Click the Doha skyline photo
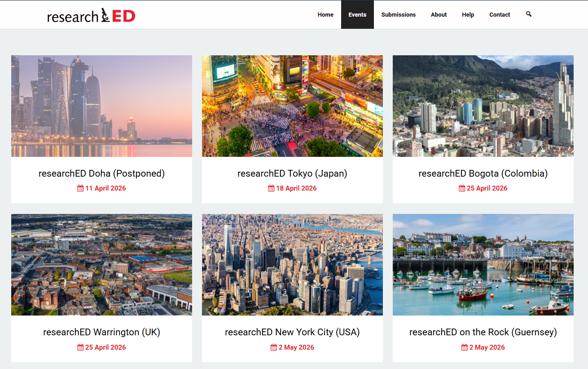Screen dimensions: 588x369 [101, 106]
